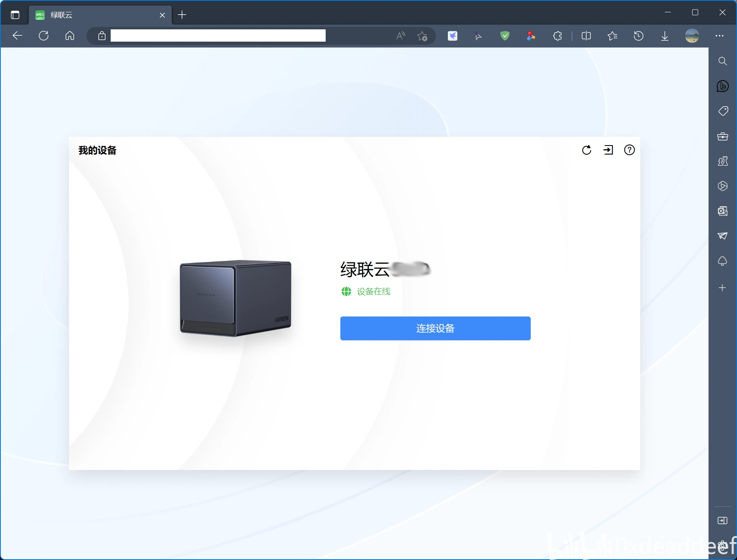
Task: Click the 绿联云 device name
Action: (365, 270)
